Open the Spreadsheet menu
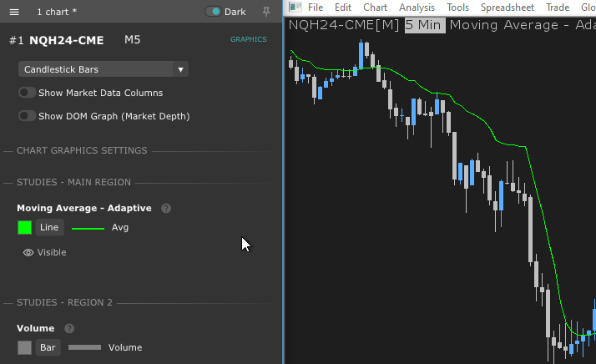 click(508, 8)
